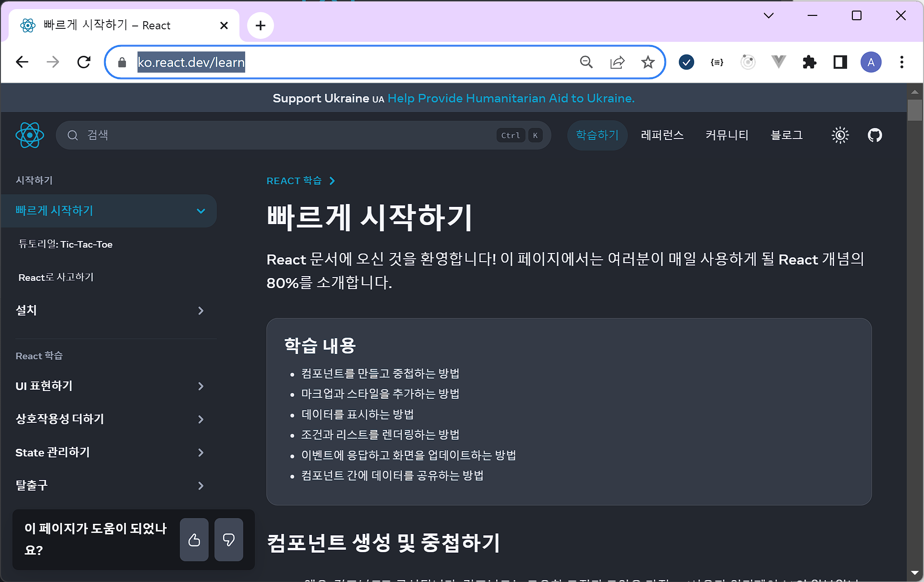924x582 pixels.
Task: Expand the 설치 sidebar section
Action: pyautogui.click(x=201, y=311)
